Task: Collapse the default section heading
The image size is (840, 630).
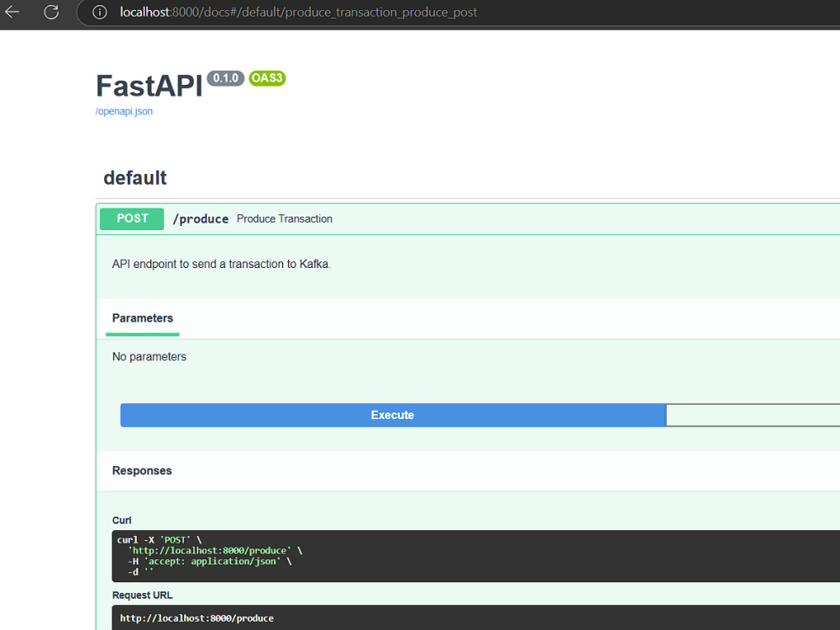Action: click(135, 178)
